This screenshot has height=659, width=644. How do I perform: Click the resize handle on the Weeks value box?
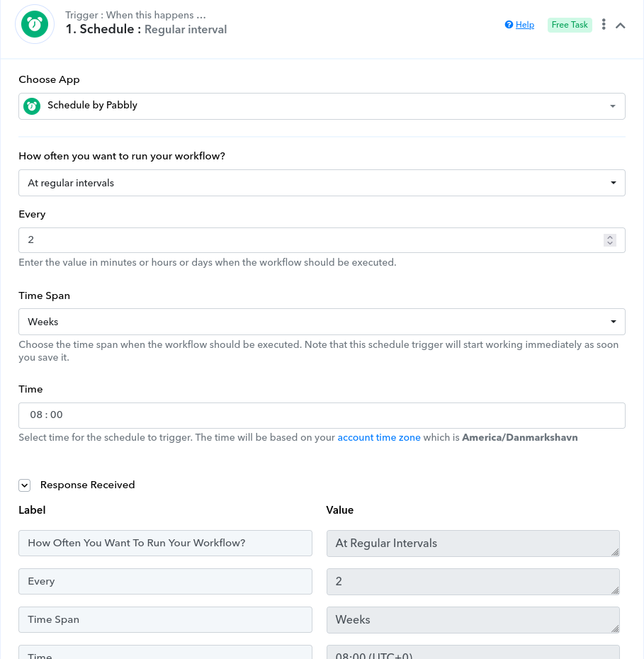pos(616,629)
